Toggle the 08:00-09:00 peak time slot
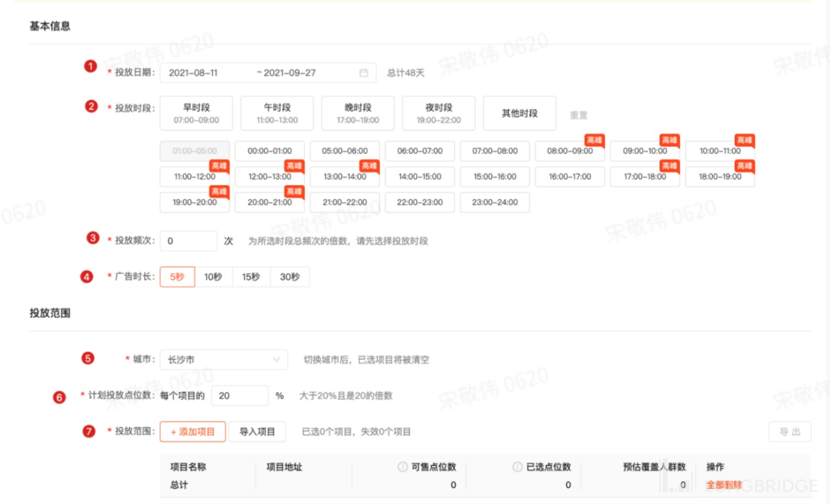Screen dimensions: 830x504 570,151
